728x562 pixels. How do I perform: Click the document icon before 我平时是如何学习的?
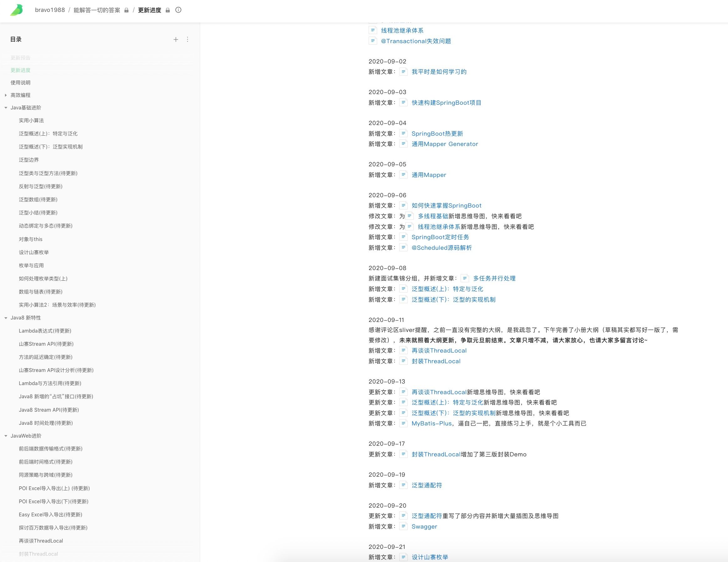[403, 72]
